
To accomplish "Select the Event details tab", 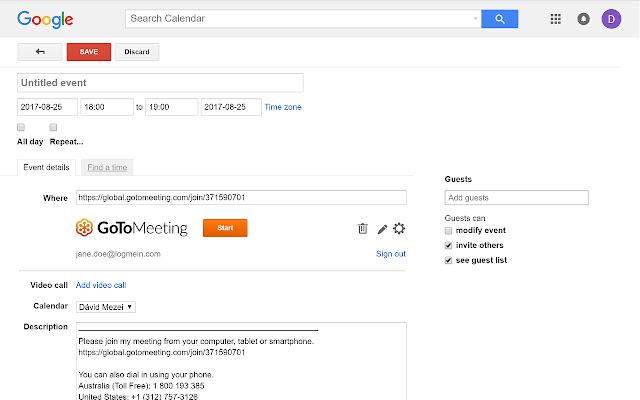I will coord(46,167).
